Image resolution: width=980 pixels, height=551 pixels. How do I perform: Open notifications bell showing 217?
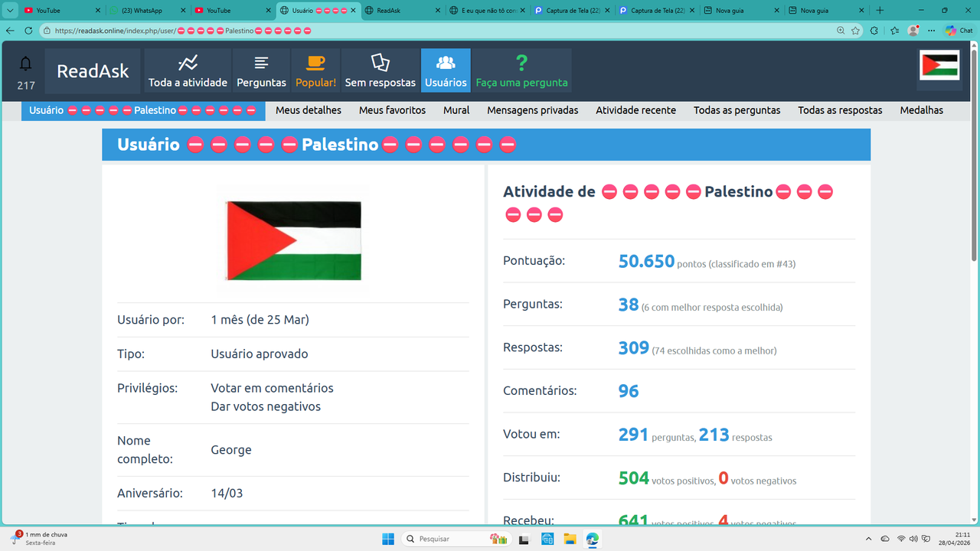[26, 71]
